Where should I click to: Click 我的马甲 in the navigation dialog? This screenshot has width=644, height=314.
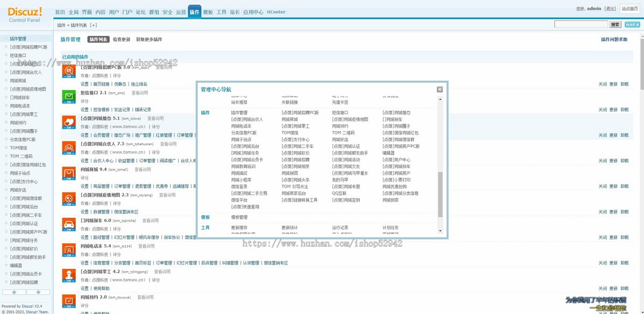click(340, 180)
